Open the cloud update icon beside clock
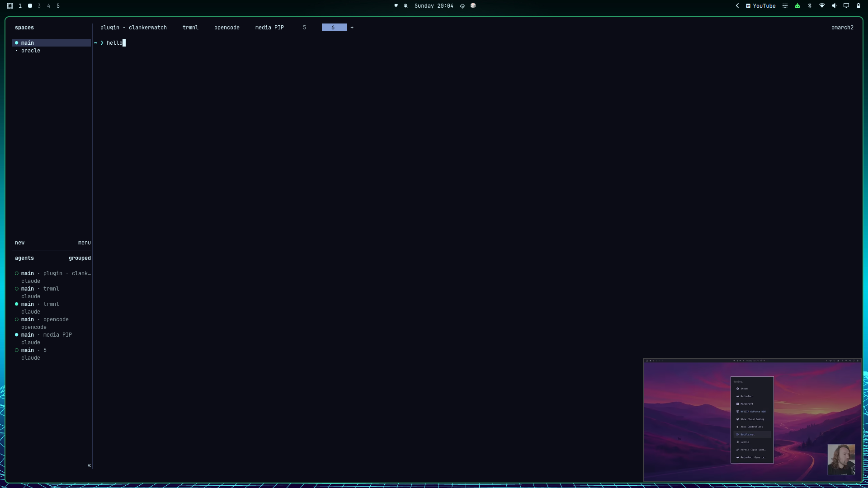The image size is (868, 488). tap(462, 6)
